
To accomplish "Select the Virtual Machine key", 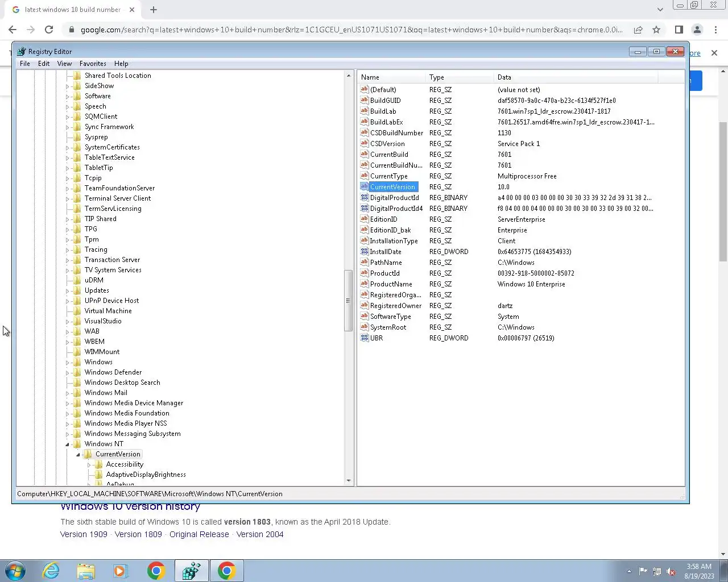I will pos(108,311).
